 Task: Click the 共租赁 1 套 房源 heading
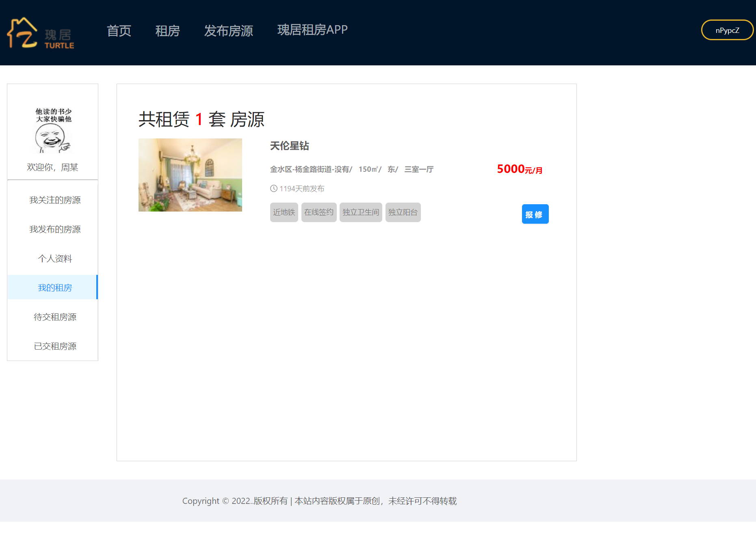[x=201, y=119]
